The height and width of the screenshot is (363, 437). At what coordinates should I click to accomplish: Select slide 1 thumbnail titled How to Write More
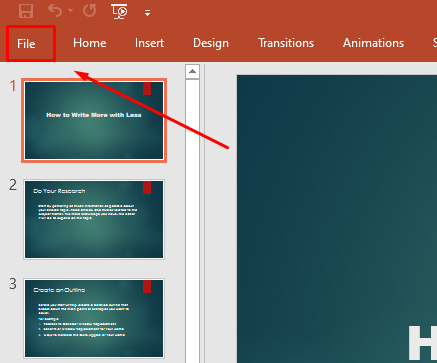pyautogui.click(x=94, y=120)
